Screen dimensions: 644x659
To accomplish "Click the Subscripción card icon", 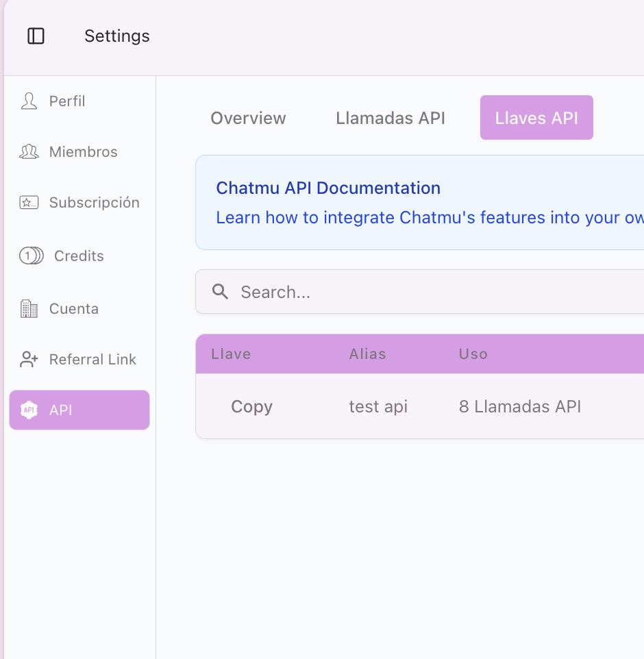I will pyautogui.click(x=29, y=203).
